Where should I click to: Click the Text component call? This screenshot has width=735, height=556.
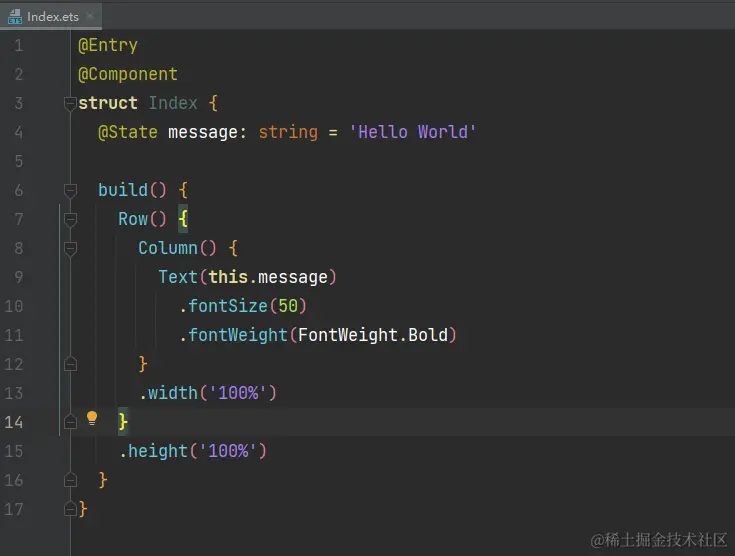tap(178, 278)
